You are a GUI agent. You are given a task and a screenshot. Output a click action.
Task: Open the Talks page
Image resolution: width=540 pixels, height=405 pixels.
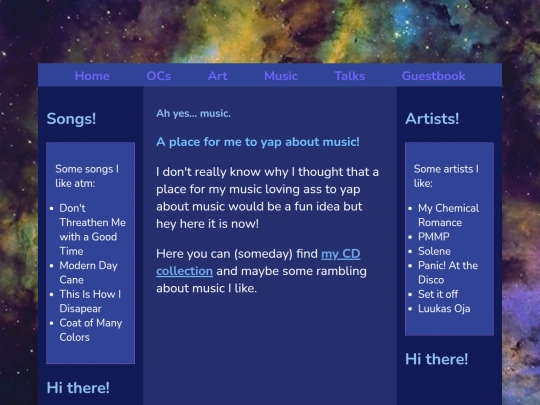(350, 76)
